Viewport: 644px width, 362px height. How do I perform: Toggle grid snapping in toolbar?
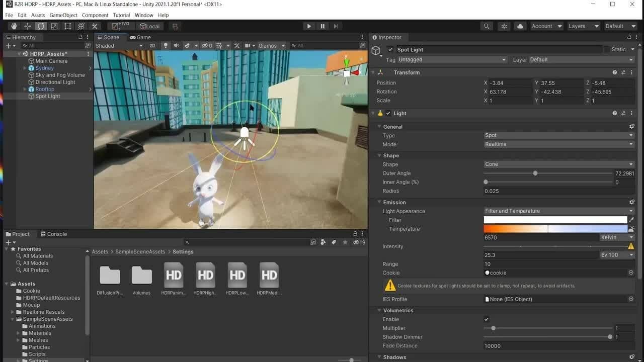pos(175,26)
